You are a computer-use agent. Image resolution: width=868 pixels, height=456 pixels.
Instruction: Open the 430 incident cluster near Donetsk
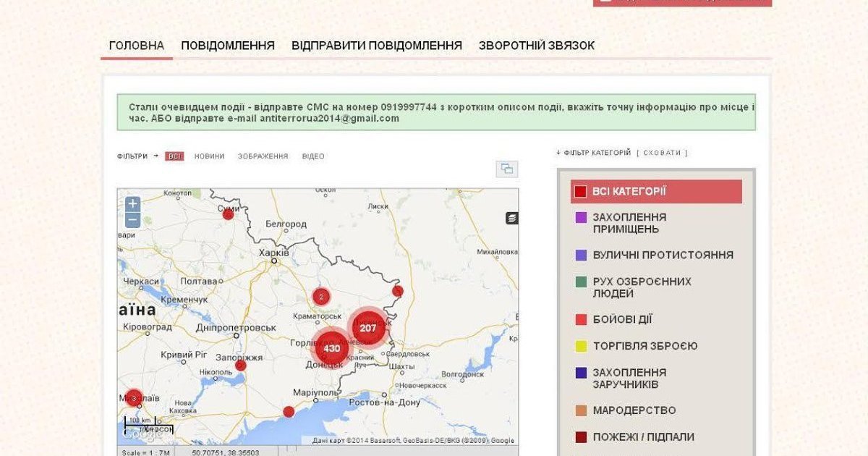tap(331, 348)
